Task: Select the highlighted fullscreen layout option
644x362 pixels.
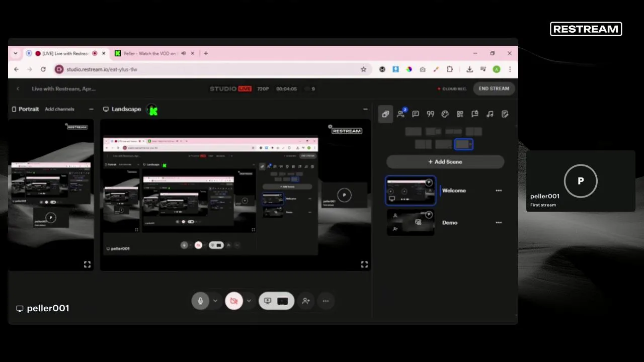Action: click(x=463, y=145)
